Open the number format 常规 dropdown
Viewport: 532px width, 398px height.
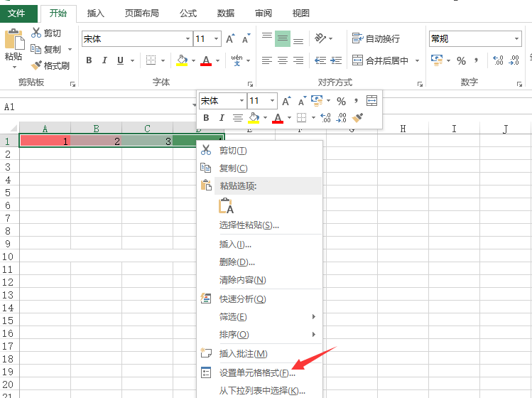coord(517,38)
